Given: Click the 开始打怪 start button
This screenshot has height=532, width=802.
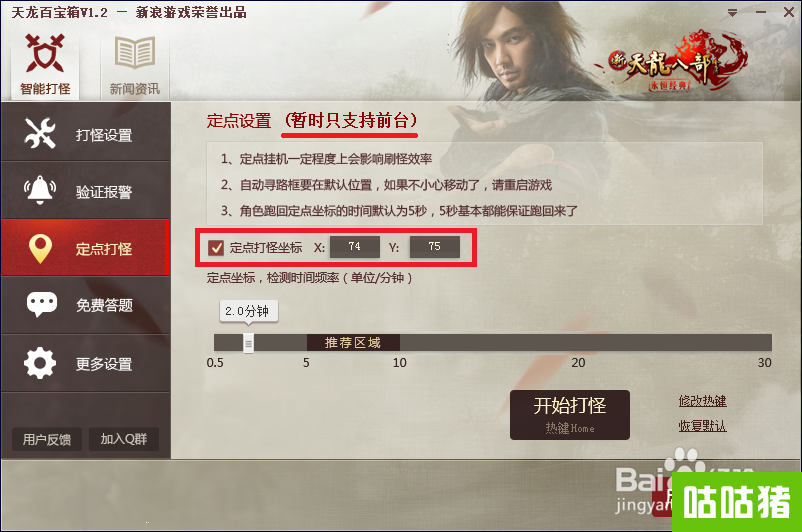Looking at the screenshot, I should [570, 415].
